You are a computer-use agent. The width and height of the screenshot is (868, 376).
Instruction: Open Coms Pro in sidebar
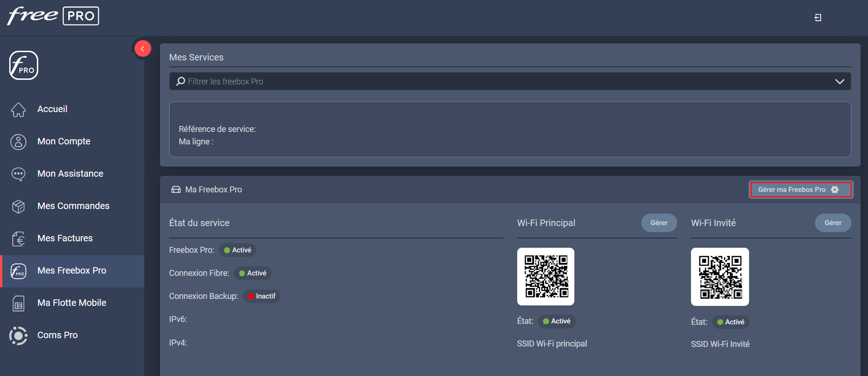pos(57,335)
